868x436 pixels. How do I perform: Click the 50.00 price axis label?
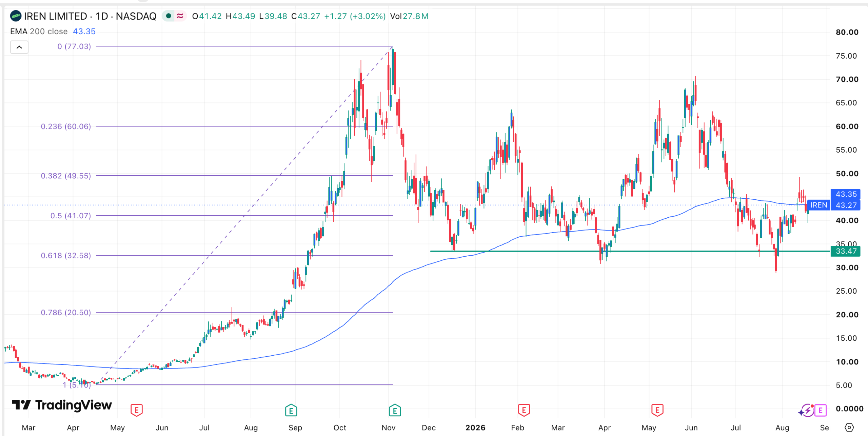[x=847, y=174]
